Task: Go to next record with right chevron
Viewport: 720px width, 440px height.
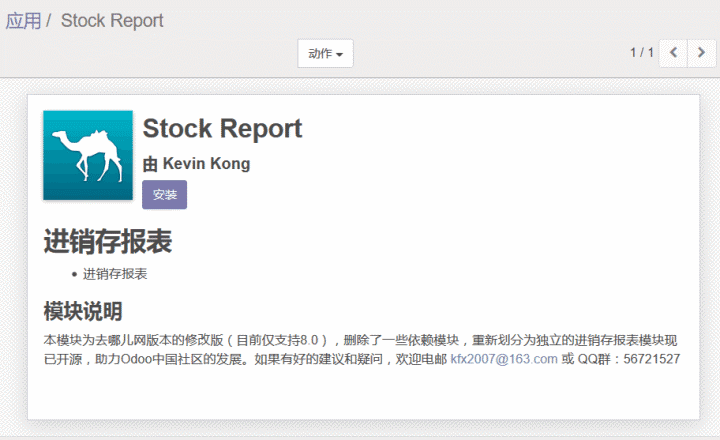Action: click(701, 53)
